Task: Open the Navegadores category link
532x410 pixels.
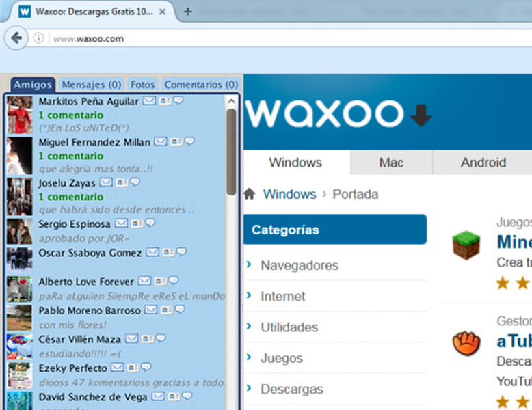Action: [300, 265]
